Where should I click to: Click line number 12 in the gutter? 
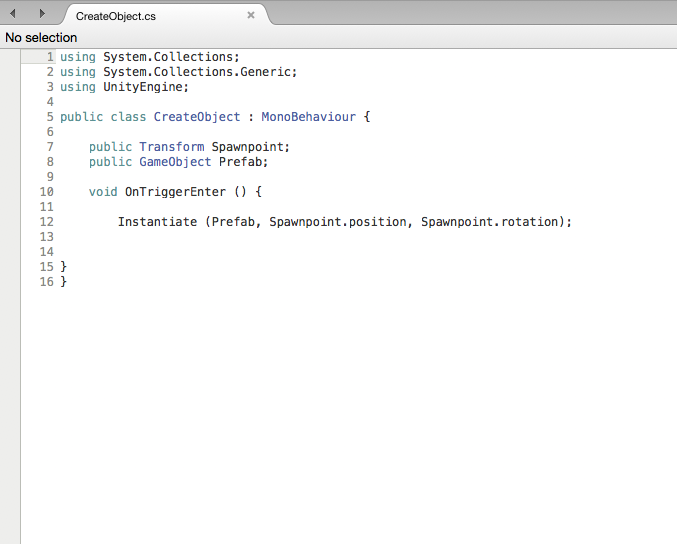pos(46,222)
